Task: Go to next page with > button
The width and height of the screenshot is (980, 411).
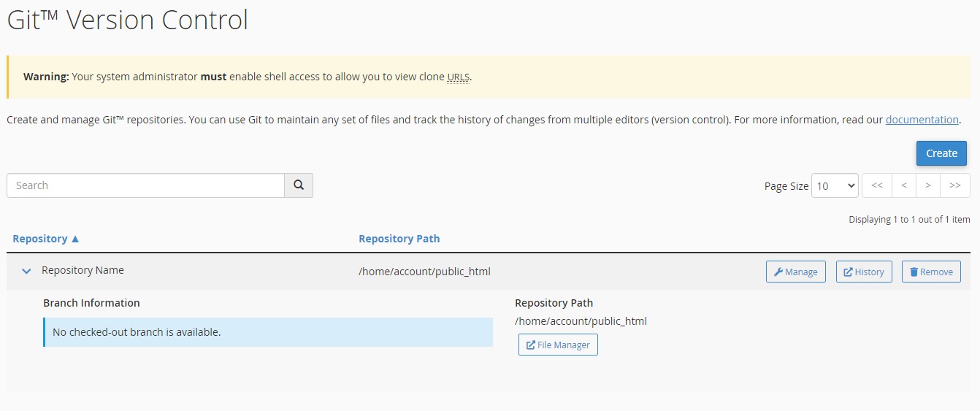Action: coord(927,185)
